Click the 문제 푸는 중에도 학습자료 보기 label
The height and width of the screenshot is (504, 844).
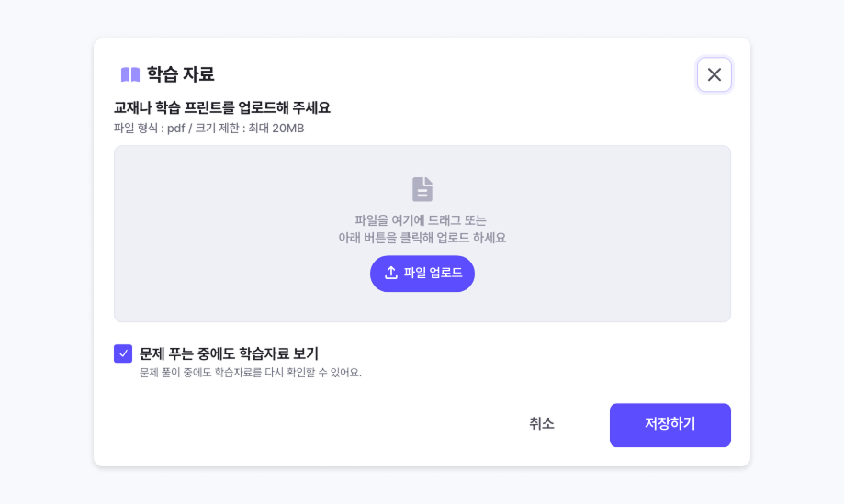(x=229, y=353)
